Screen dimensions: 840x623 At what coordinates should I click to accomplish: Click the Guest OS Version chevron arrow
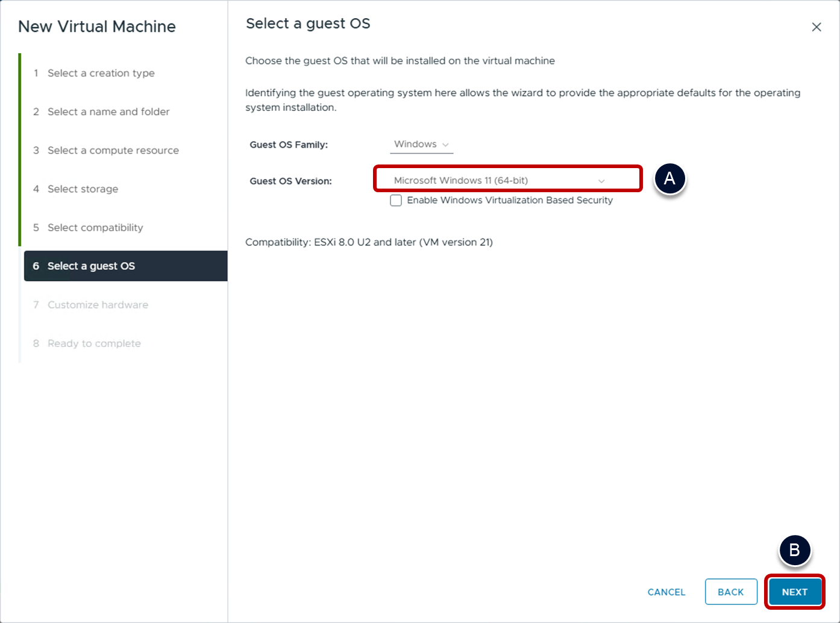coord(601,181)
